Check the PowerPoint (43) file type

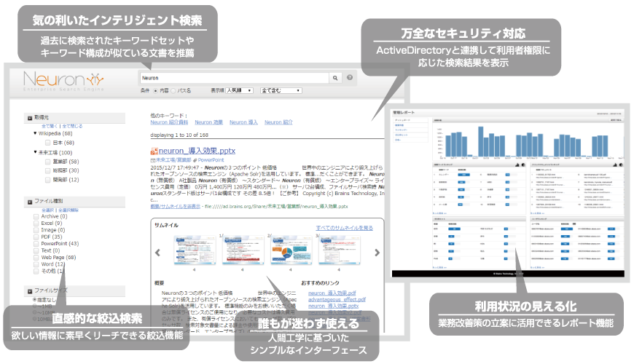[x=36, y=244]
